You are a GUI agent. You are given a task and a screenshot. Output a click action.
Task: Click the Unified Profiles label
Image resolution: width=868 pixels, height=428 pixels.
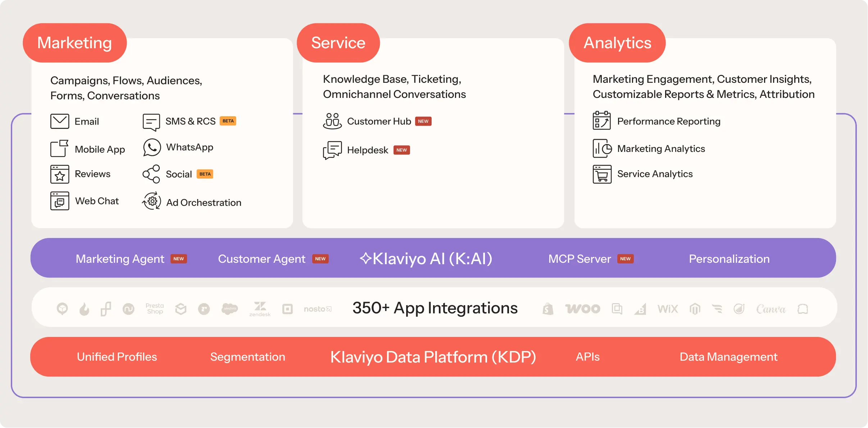(117, 357)
